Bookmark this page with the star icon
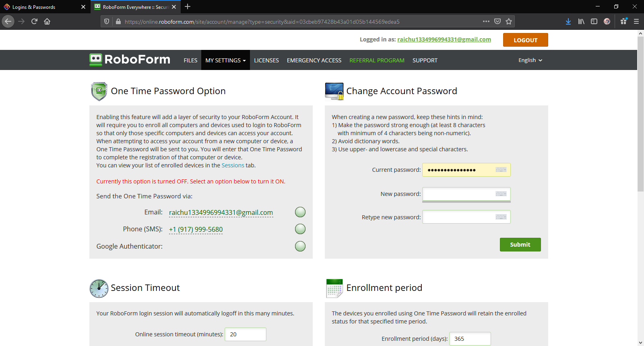This screenshot has height=346, width=644. pyautogui.click(x=509, y=21)
